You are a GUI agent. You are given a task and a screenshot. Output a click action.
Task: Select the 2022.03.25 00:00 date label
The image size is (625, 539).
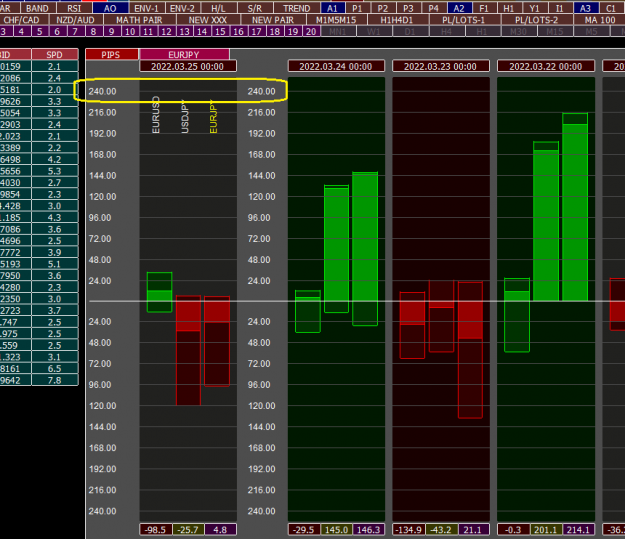click(x=188, y=66)
